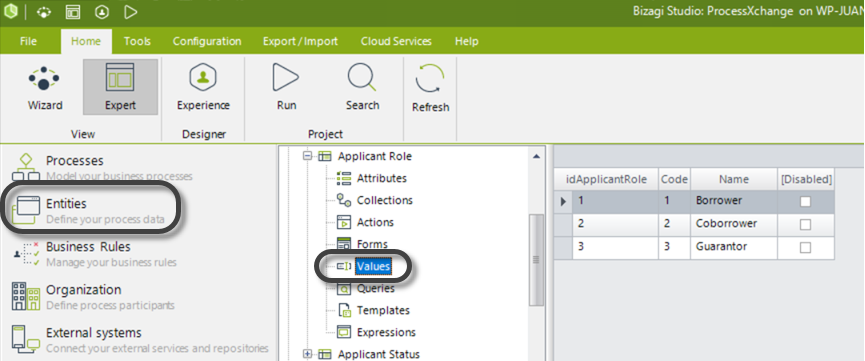Screen dimensions: 865x361
Task: Select Forms under Applicant Role
Action: point(372,244)
